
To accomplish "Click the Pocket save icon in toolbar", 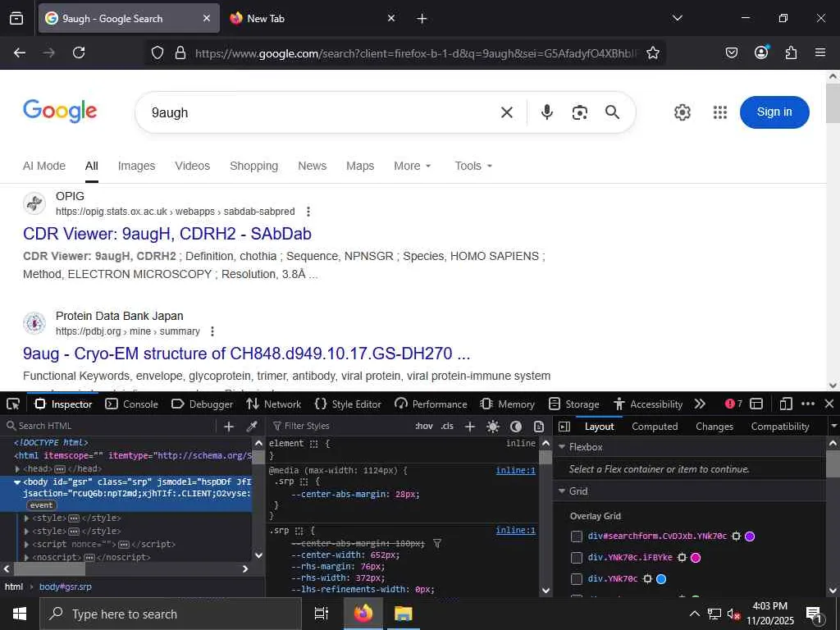I will [731, 52].
